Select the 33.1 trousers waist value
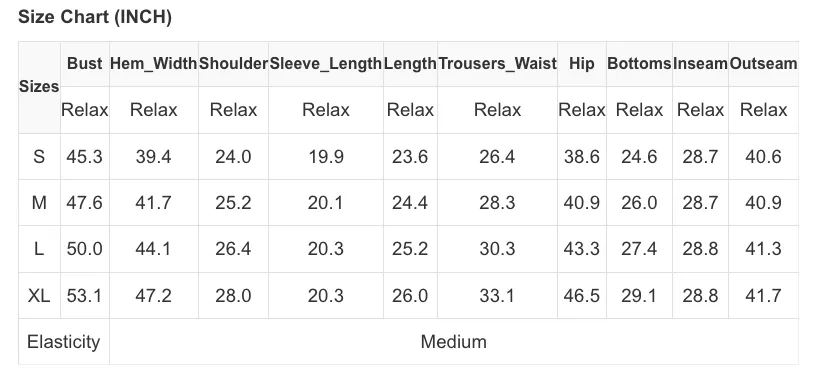Image resolution: width=838 pixels, height=378 pixels. [x=497, y=295]
